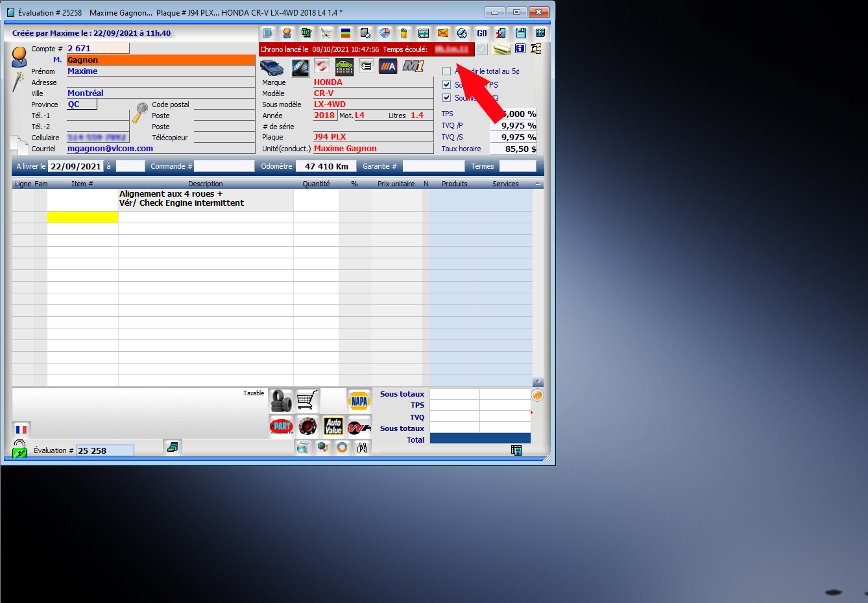868x603 pixels.
Task: Click the shopping cart icon
Action: [x=307, y=400]
